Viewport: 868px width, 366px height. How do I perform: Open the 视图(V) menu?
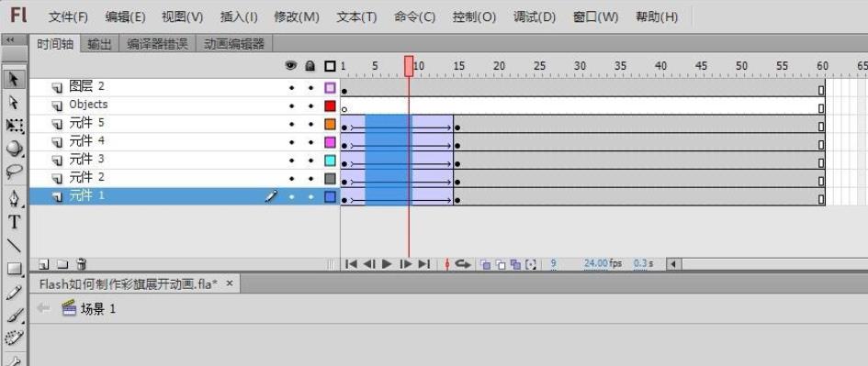[x=182, y=17]
